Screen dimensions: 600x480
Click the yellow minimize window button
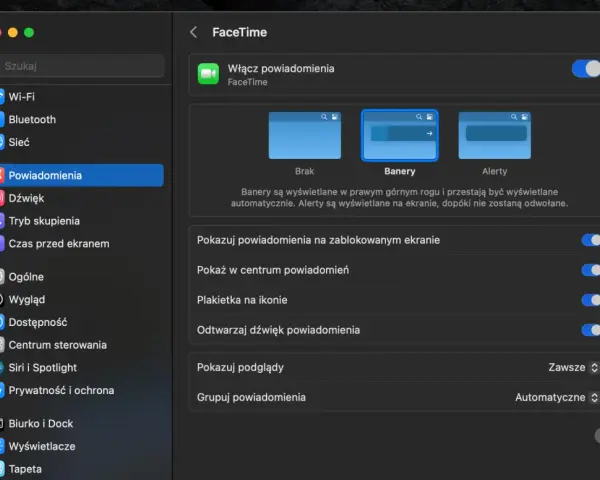tap(13, 33)
